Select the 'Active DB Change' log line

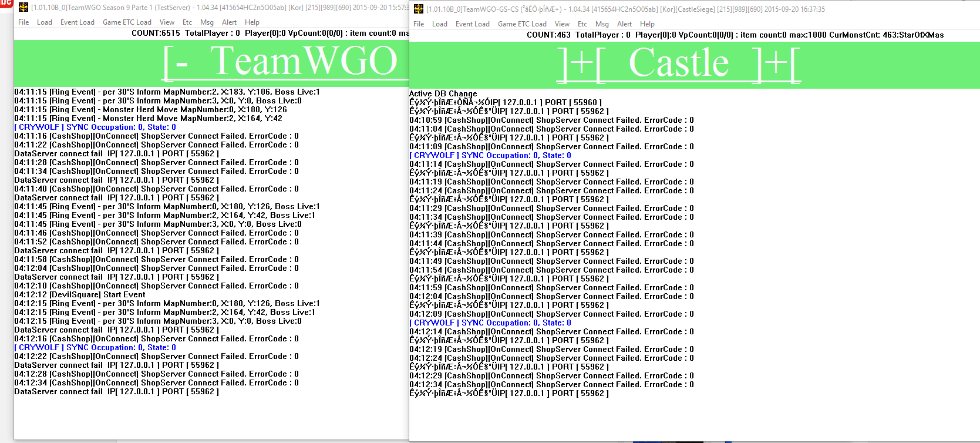443,93
